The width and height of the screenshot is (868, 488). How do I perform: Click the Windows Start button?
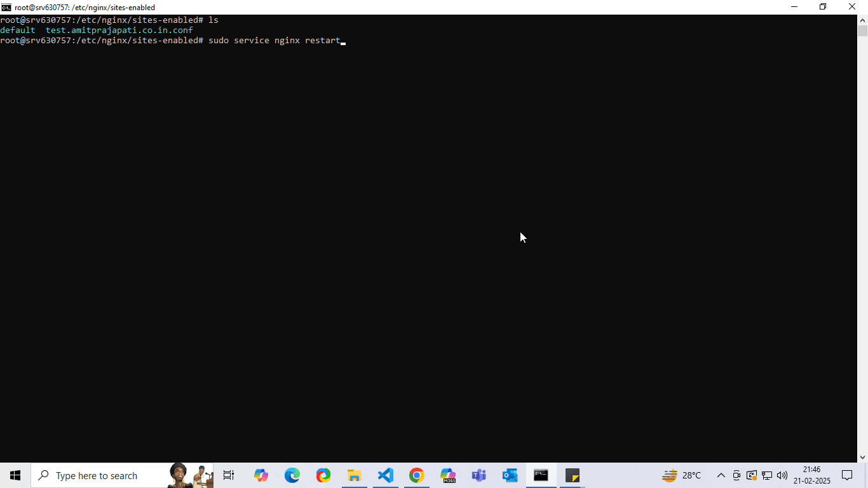pos(14,475)
